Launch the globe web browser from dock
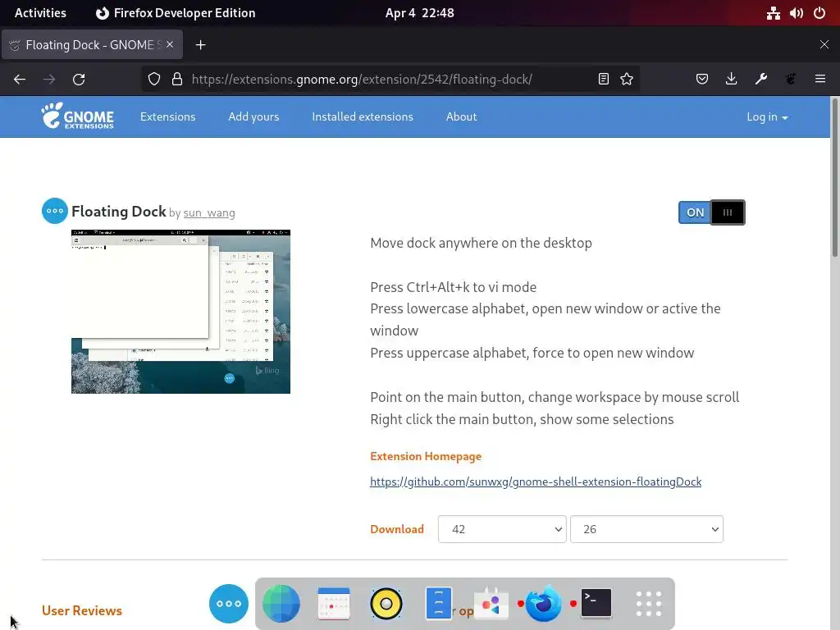Screen dimensions: 840x630 coord(281,604)
